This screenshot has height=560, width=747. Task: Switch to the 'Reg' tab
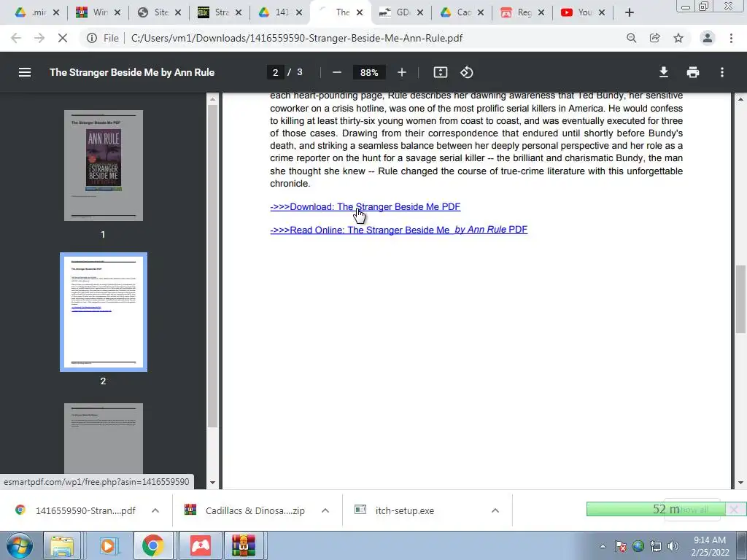[516, 13]
